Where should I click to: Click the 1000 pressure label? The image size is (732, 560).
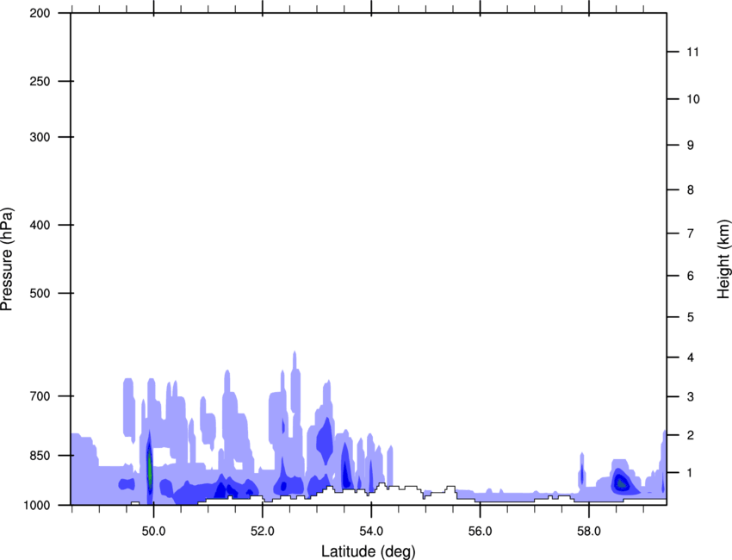pos(36,505)
